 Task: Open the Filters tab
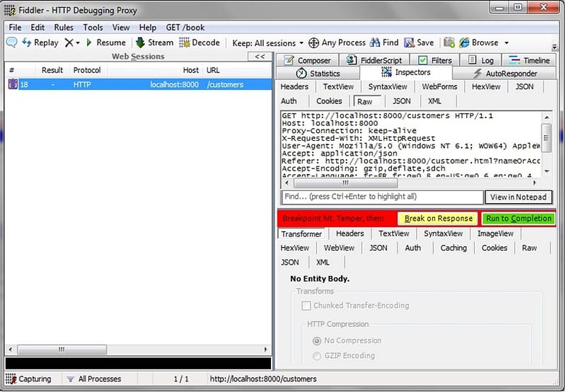click(435, 60)
